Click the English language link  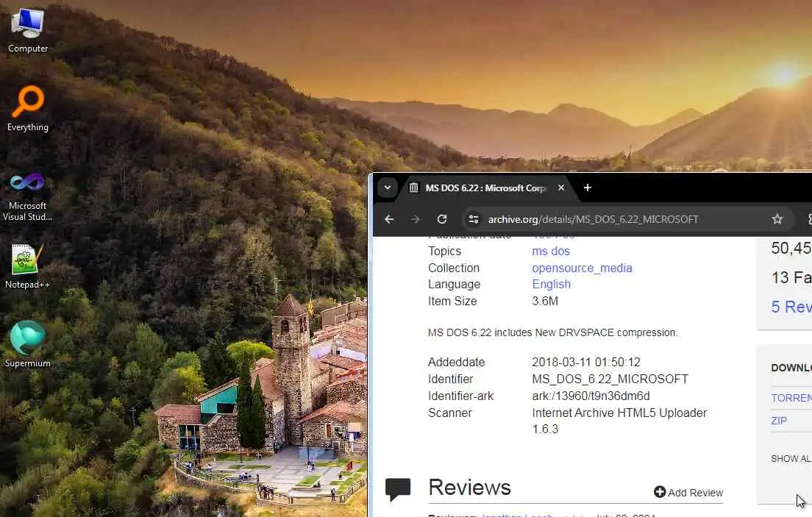pyautogui.click(x=551, y=285)
